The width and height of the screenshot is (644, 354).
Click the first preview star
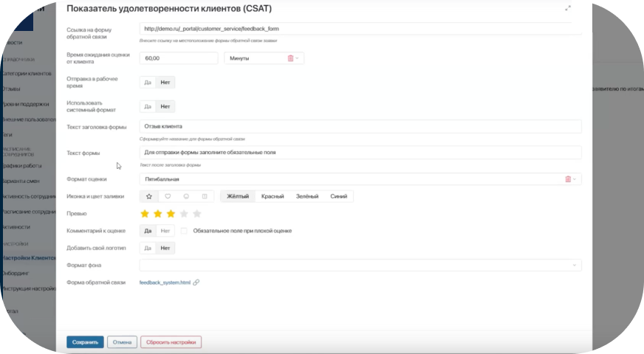click(145, 214)
